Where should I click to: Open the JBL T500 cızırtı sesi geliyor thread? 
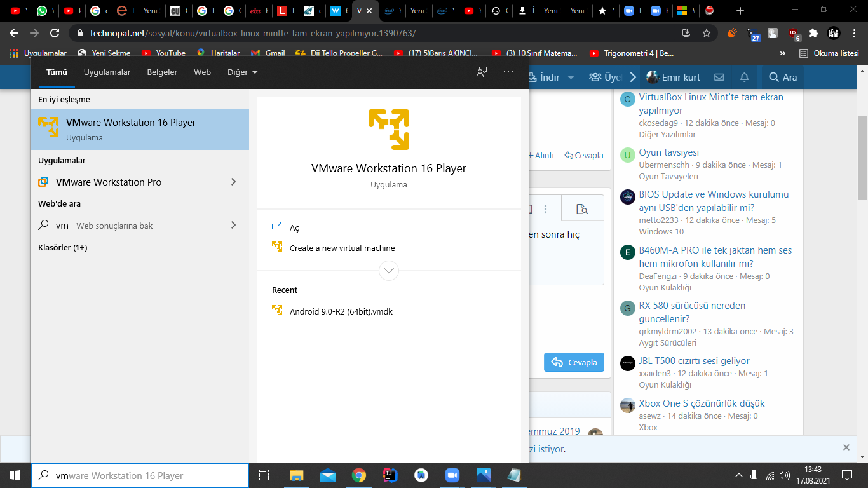[x=695, y=361]
